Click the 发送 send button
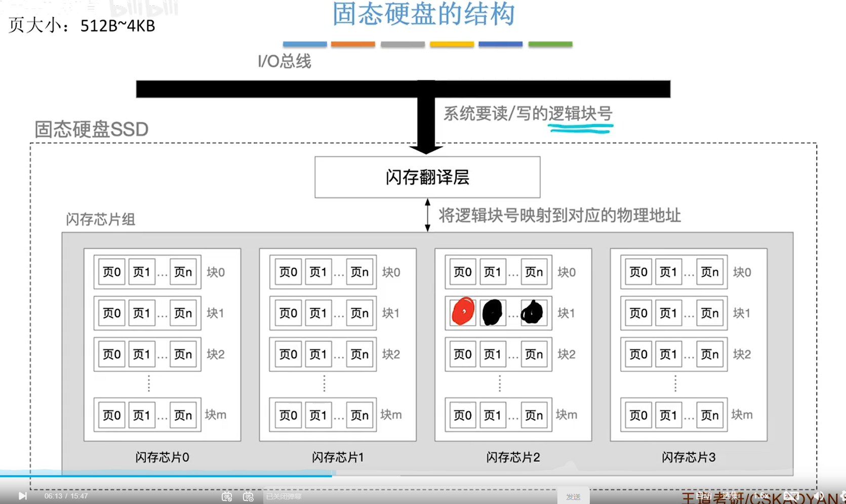 pyautogui.click(x=573, y=496)
